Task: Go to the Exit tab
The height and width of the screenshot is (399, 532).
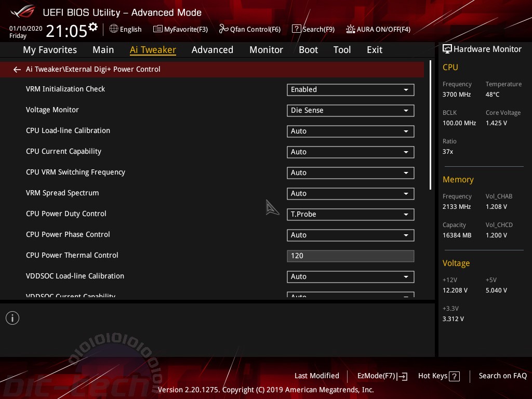Action: (x=375, y=50)
